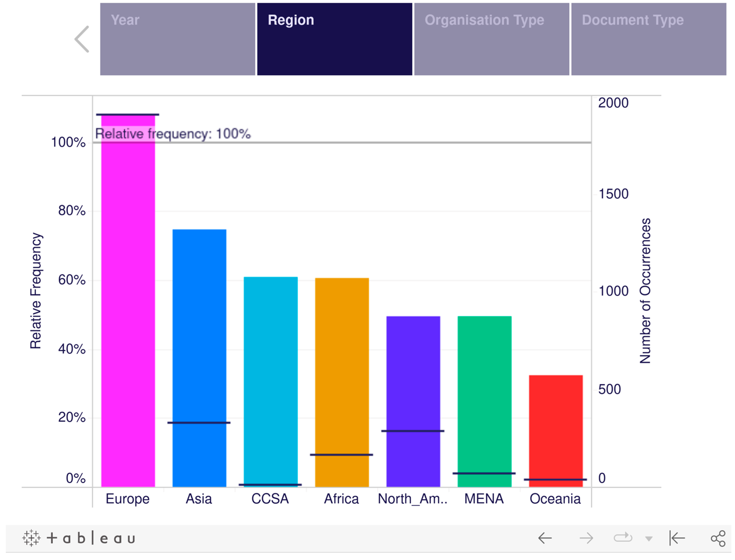Click the Share icon
This screenshot has width=735, height=560.
click(x=718, y=538)
